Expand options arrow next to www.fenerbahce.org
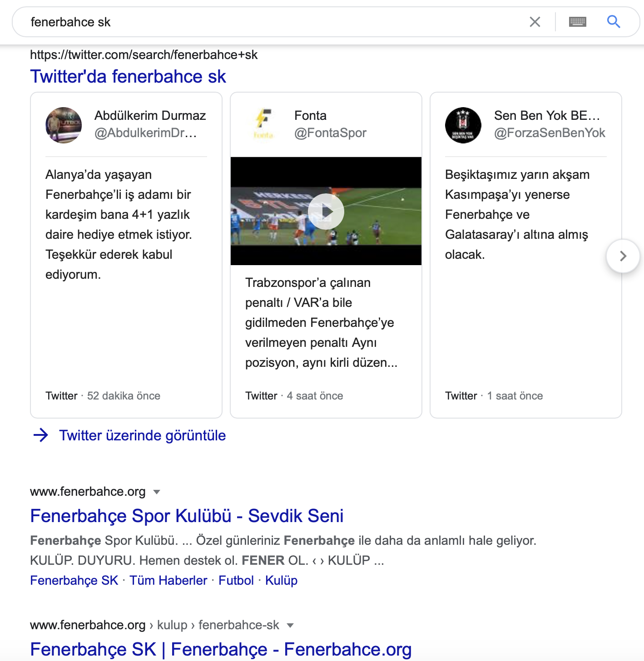The height and width of the screenshot is (661, 644). point(157,492)
